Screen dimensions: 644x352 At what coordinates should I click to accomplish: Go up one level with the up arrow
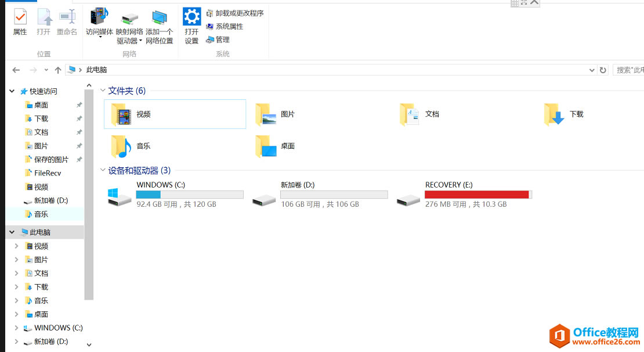[58, 70]
